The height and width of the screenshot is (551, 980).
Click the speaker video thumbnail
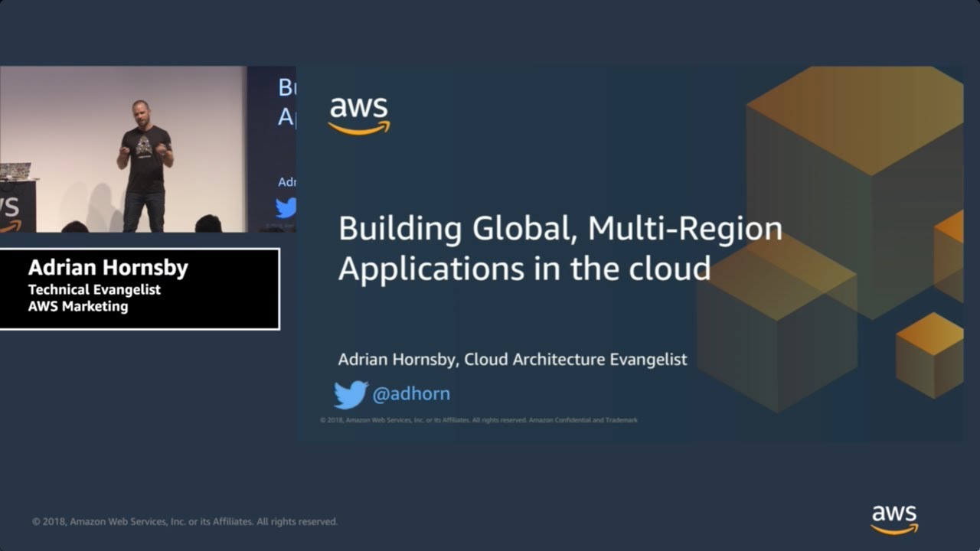[148, 149]
